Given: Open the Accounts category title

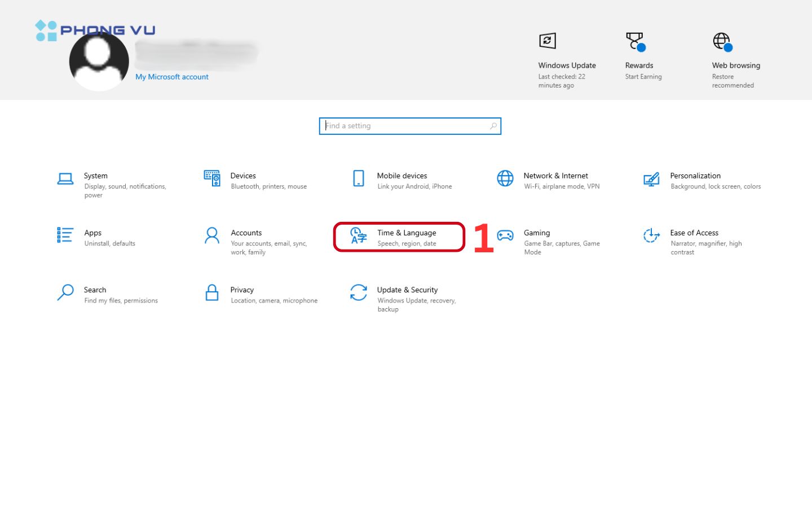Looking at the screenshot, I should 246,233.
